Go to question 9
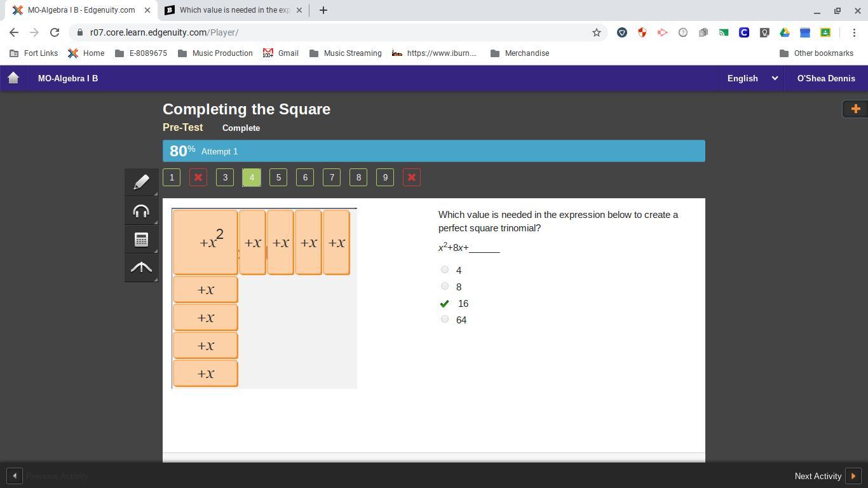 click(385, 177)
